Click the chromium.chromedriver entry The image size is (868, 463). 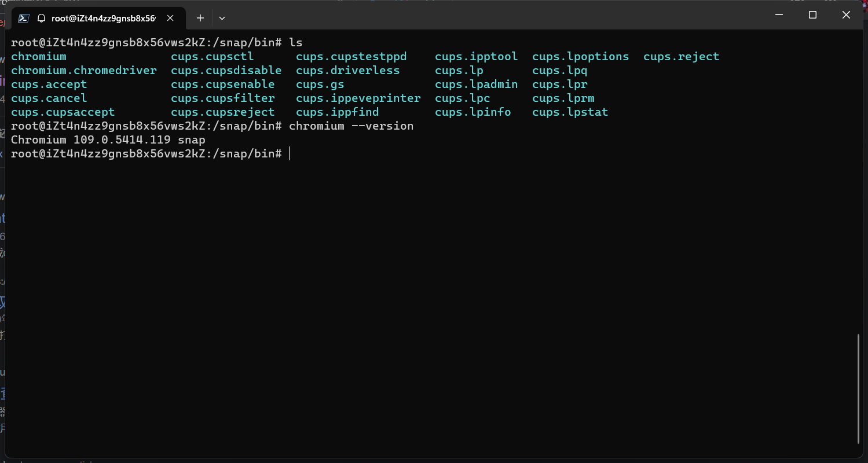pyautogui.click(x=84, y=70)
